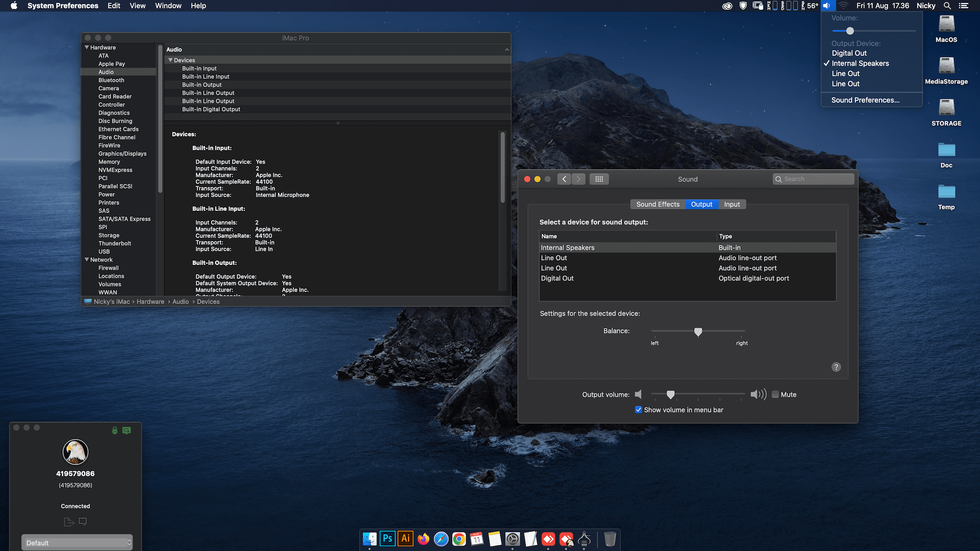Open the View menu
Screen dimensions: 980x551
(x=137, y=6)
